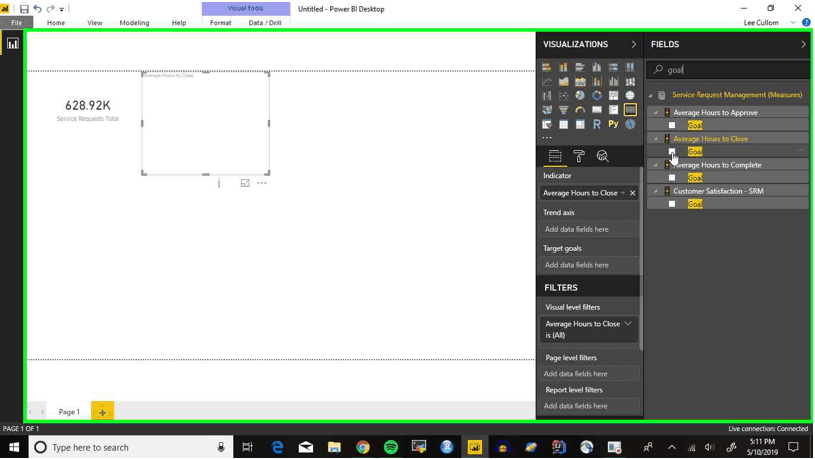The height and width of the screenshot is (459, 815).
Task: Switch to the View ribbon tab
Action: [95, 23]
